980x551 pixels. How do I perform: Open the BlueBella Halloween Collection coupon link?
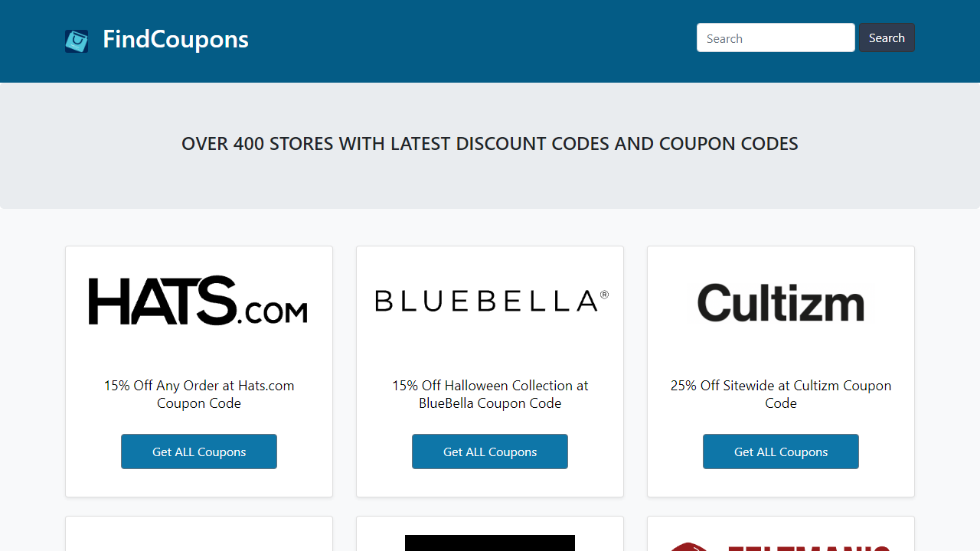(489, 394)
